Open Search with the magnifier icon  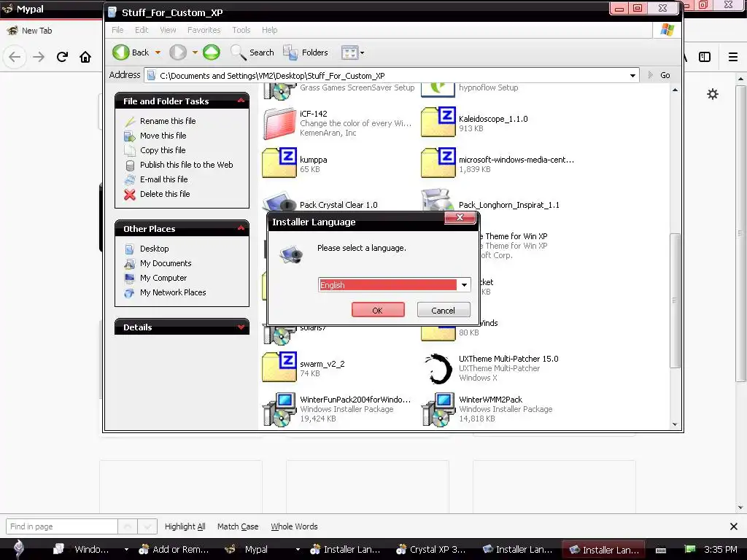coord(238,52)
